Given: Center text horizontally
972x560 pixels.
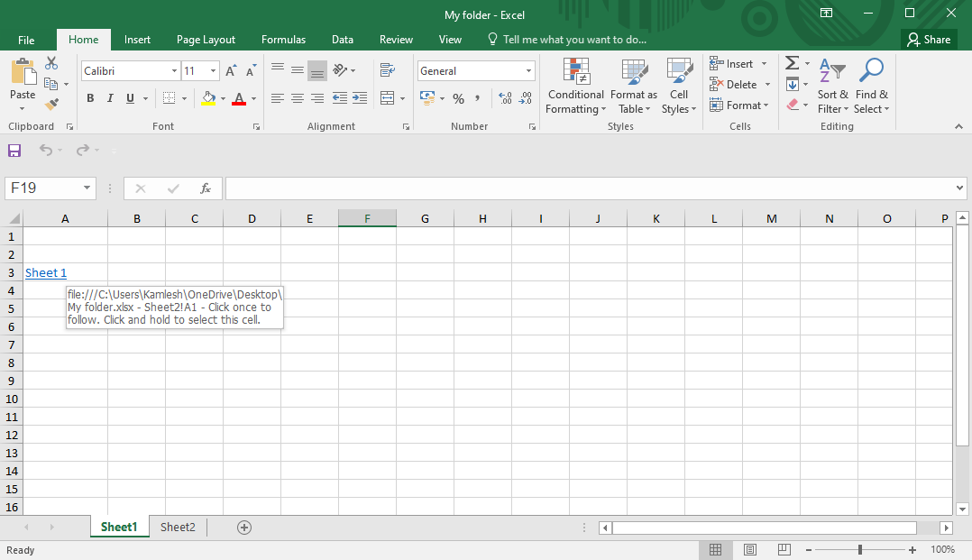Looking at the screenshot, I should pyautogui.click(x=298, y=98).
